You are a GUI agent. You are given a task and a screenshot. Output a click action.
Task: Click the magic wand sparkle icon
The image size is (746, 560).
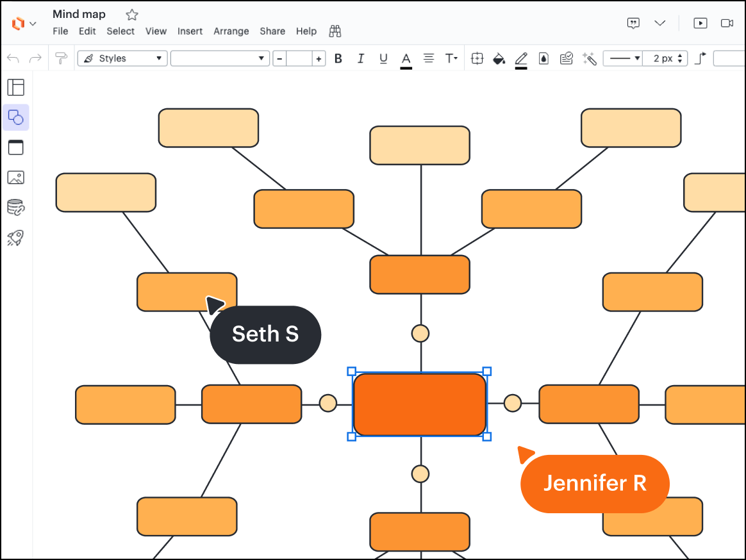[x=590, y=58]
